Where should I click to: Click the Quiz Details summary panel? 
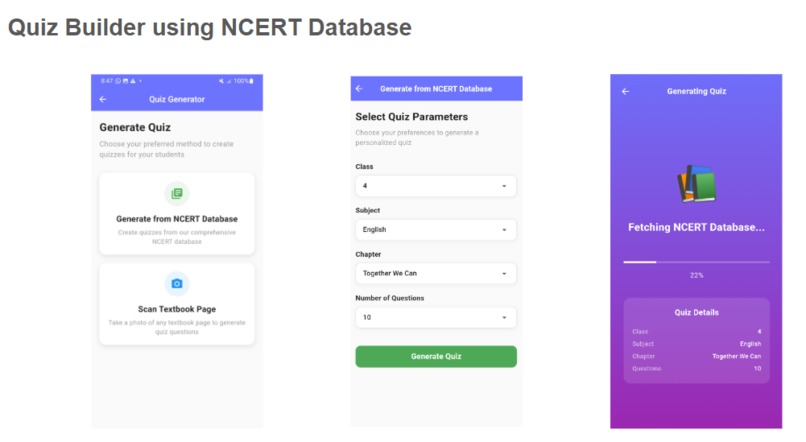click(x=697, y=340)
